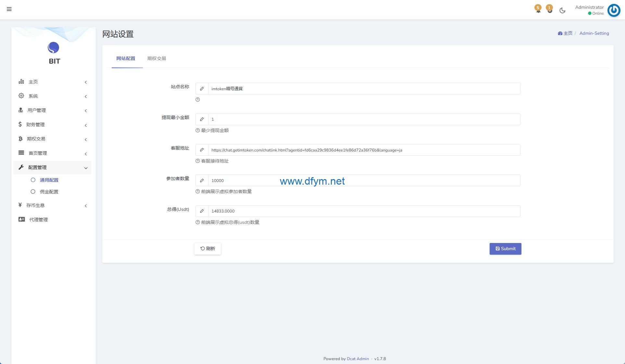This screenshot has width=625, height=364.
Task: Click the v1.7.8 version text
Action: 380,359
